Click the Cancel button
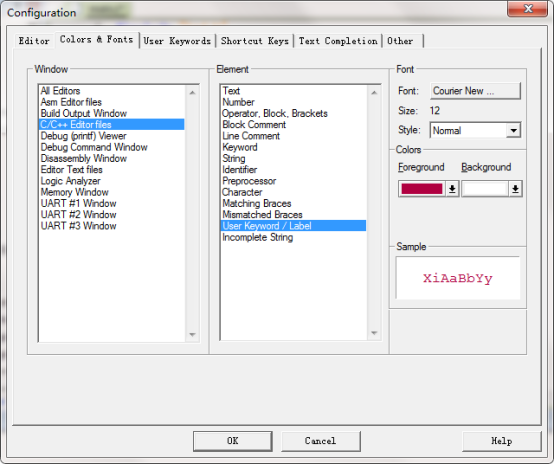 pos(320,441)
